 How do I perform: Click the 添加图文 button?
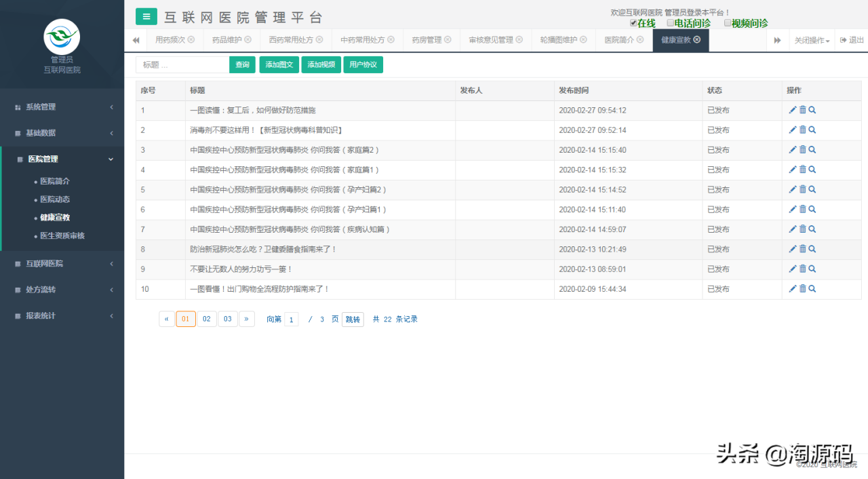[279, 65]
